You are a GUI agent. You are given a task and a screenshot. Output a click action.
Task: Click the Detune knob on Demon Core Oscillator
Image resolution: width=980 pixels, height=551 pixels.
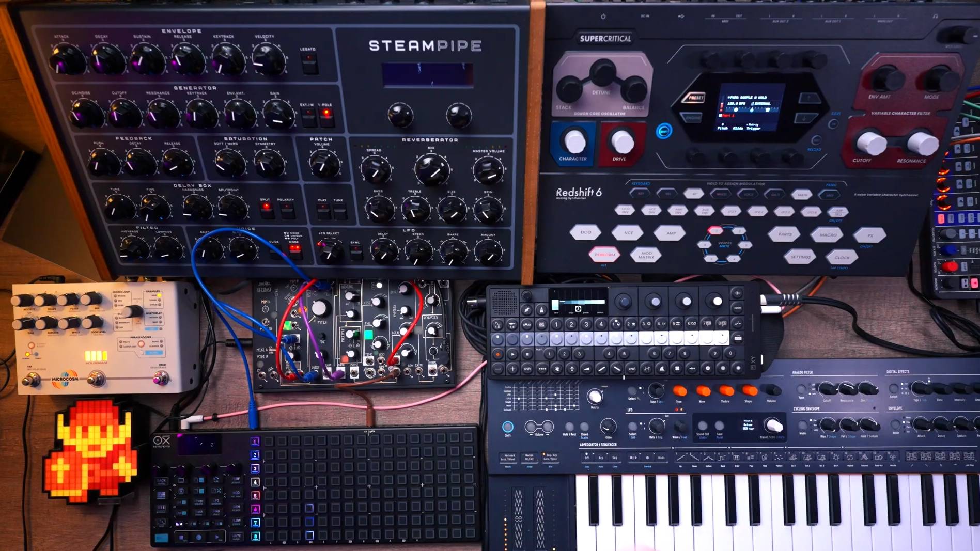point(602,73)
